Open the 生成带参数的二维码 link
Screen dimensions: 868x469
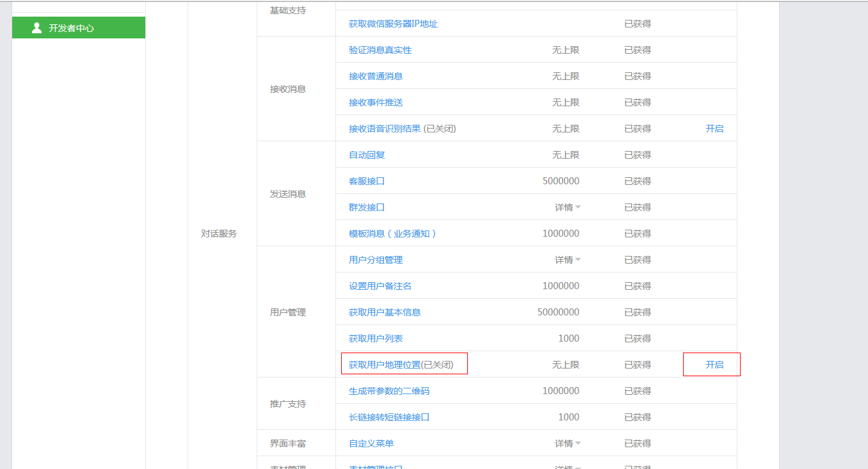pos(388,390)
